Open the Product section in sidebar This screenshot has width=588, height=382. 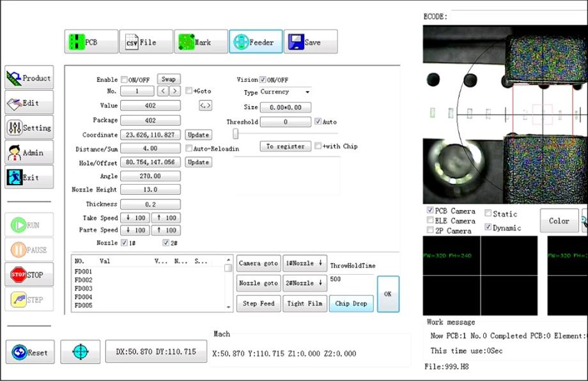pos(29,78)
